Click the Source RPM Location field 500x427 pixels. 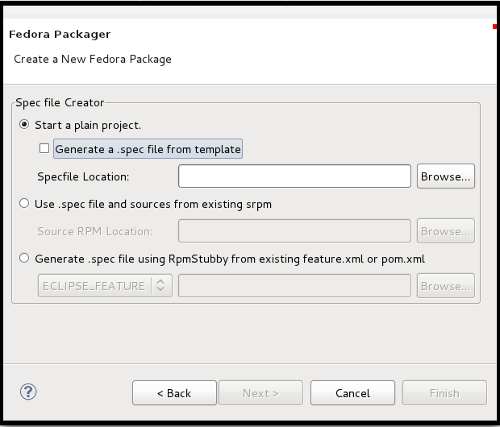click(294, 231)
